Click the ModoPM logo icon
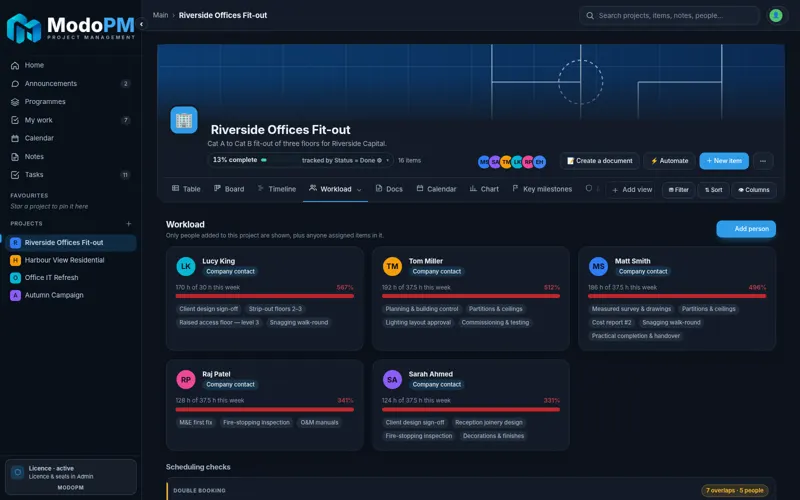 click(x=23, y=29)
